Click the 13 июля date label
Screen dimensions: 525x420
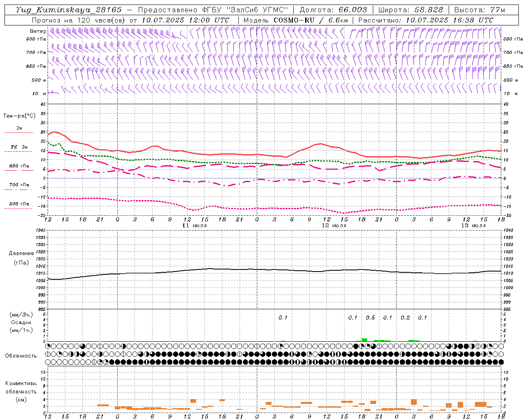coord(473,226)
